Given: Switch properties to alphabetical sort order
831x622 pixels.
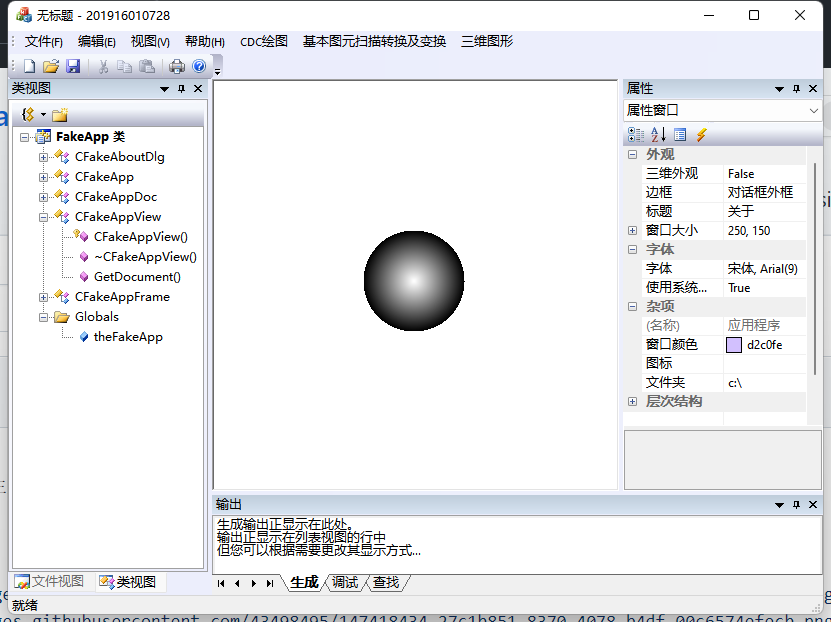Looking at the screenshot, I should click(658, 133).
